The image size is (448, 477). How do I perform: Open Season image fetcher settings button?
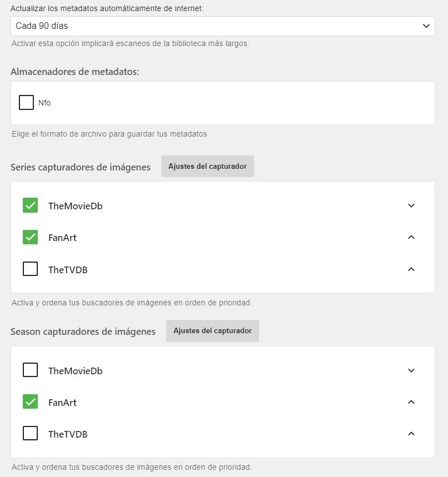point(212,331)
